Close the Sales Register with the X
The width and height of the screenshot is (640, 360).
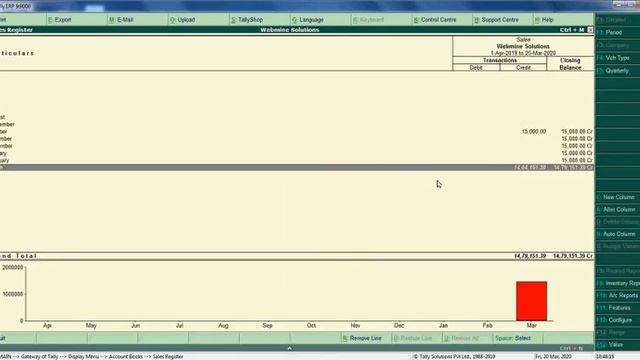tap(590, 30)
